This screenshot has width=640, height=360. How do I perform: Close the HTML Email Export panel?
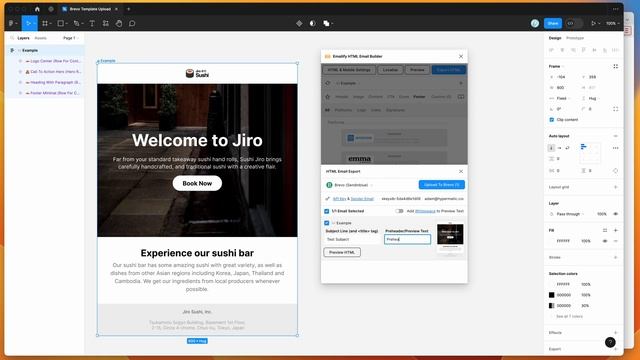point(461,171)
